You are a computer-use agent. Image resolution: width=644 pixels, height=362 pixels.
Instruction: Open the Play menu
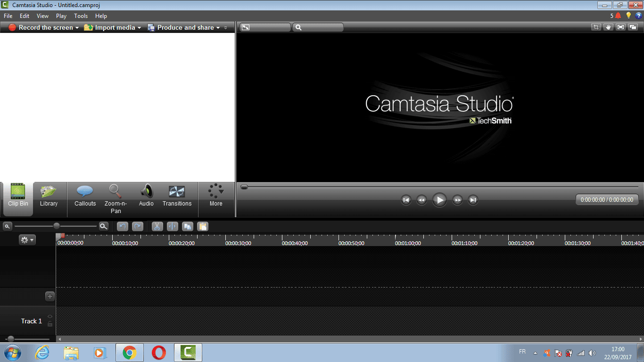[61, 16]
